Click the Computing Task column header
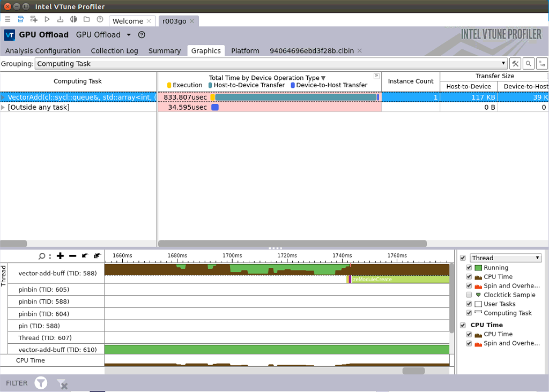The image size is (549, 392). pos(78,81)
